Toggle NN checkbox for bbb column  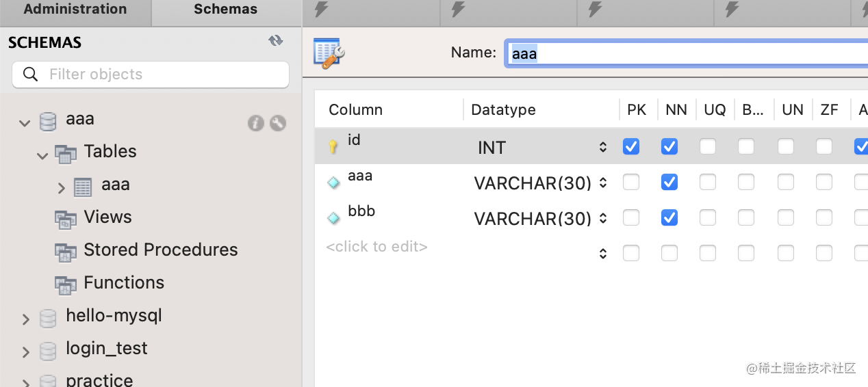point(669,217)
